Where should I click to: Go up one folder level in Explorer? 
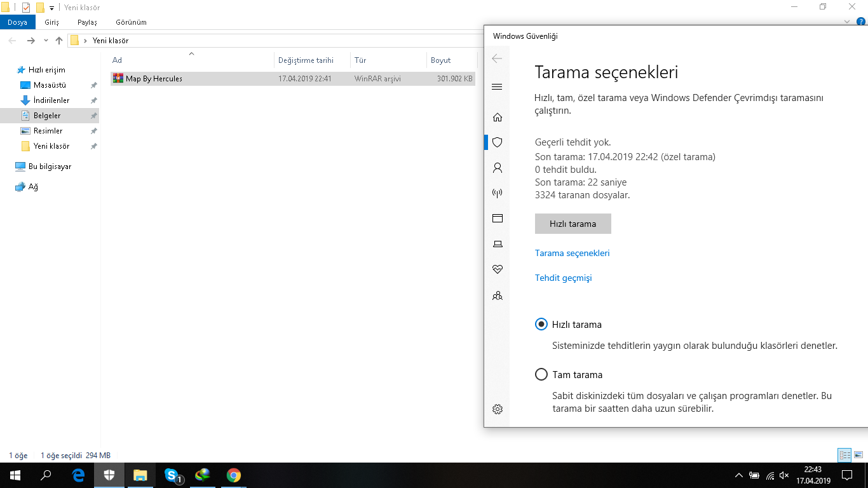[x=59, y=41]
